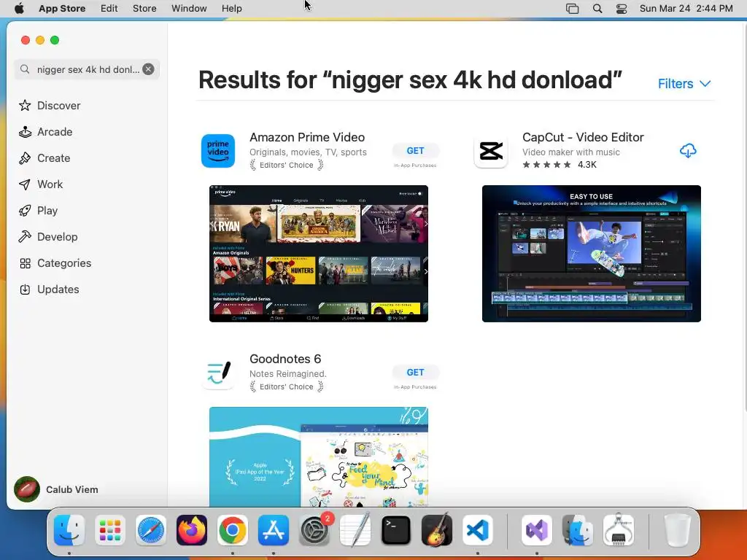
Task: Open the Goodnotes 6 app icon
Action: (x=218, y=373)
